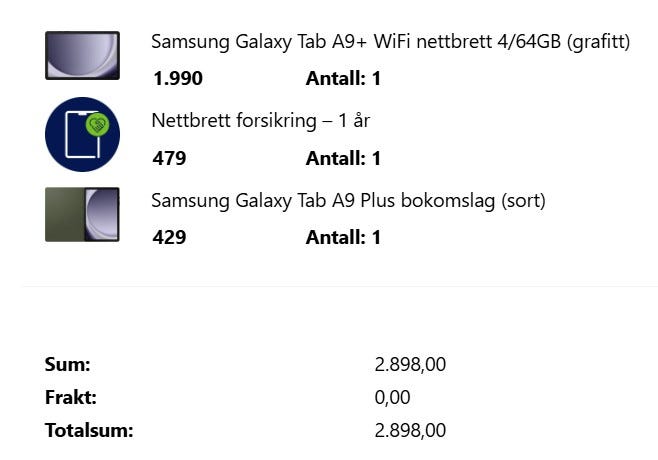Click the 479 insurance price
This screenshot has height=460, width=658.
click(169, 158)
